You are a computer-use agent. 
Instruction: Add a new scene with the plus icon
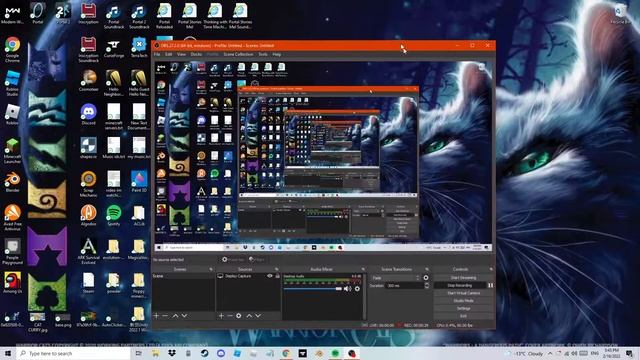coord(156,316)
